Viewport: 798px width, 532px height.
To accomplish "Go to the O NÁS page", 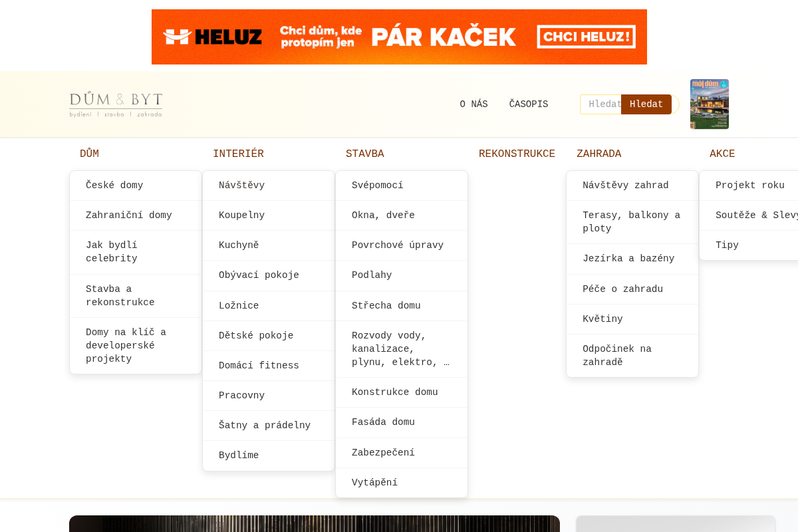I will pos(473,104).
